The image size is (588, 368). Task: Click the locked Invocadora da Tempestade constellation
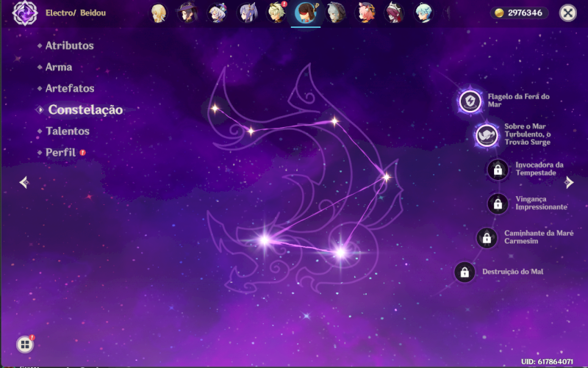point(498,170)
